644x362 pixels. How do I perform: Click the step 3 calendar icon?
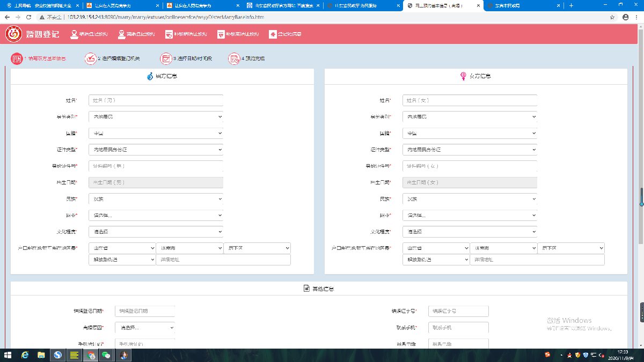click(166, 58)
